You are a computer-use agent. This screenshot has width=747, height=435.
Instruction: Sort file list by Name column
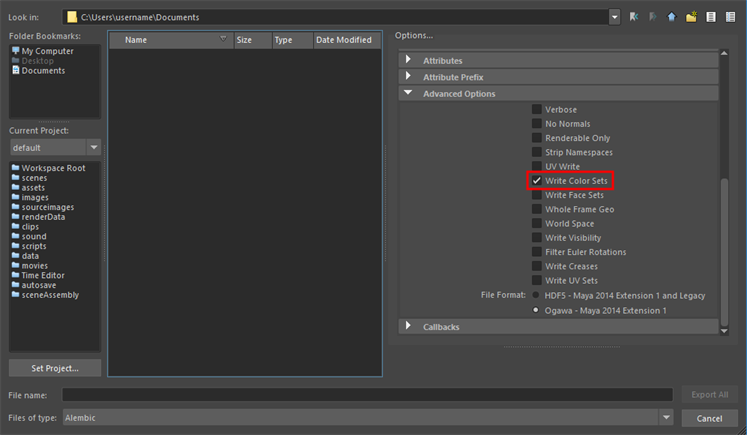pos(172,40)
